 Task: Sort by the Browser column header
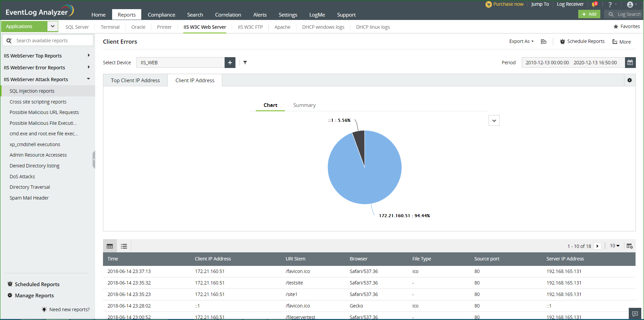click(358, 259)
